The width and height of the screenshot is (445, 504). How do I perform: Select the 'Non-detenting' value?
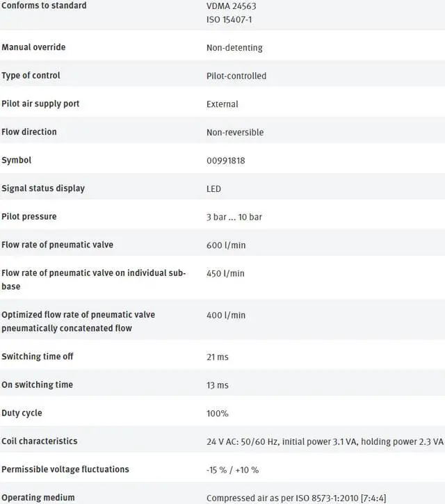click(x=234, y=48)
